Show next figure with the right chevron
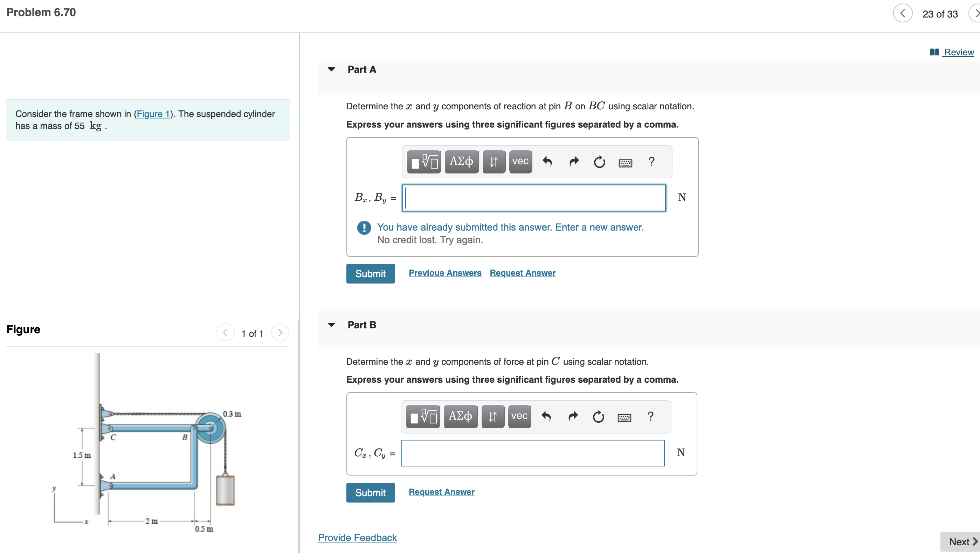This screenshot has height=553, width=980. coord(280,333)
